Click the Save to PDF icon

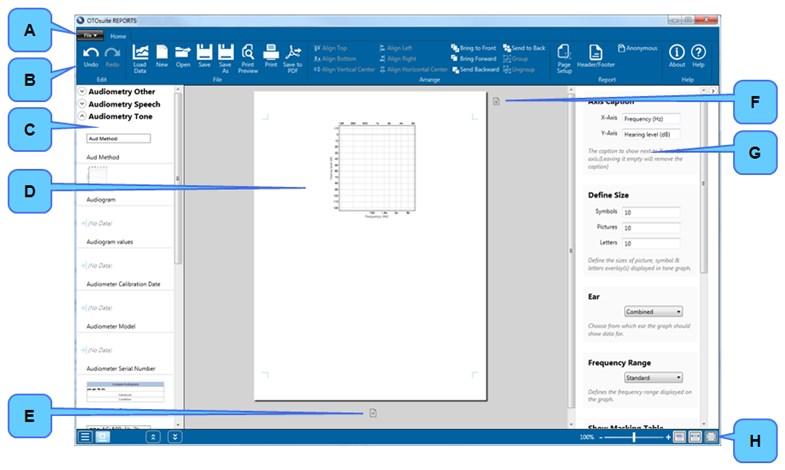coord(293,52)
